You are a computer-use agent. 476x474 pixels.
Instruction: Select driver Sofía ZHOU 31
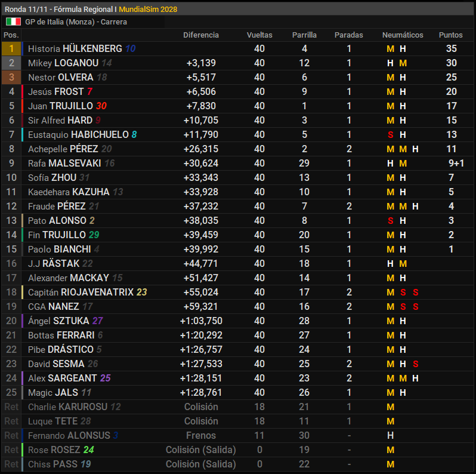click(x=59, y=177)
